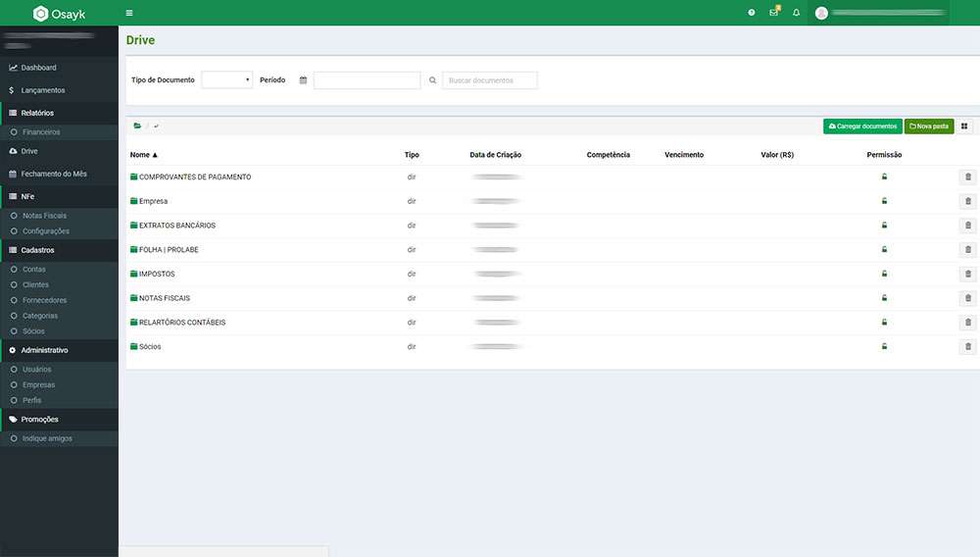Toggle permission lock for IMPOSTOS
Viewport: 980px width, 557px height.
pos(884,274)
